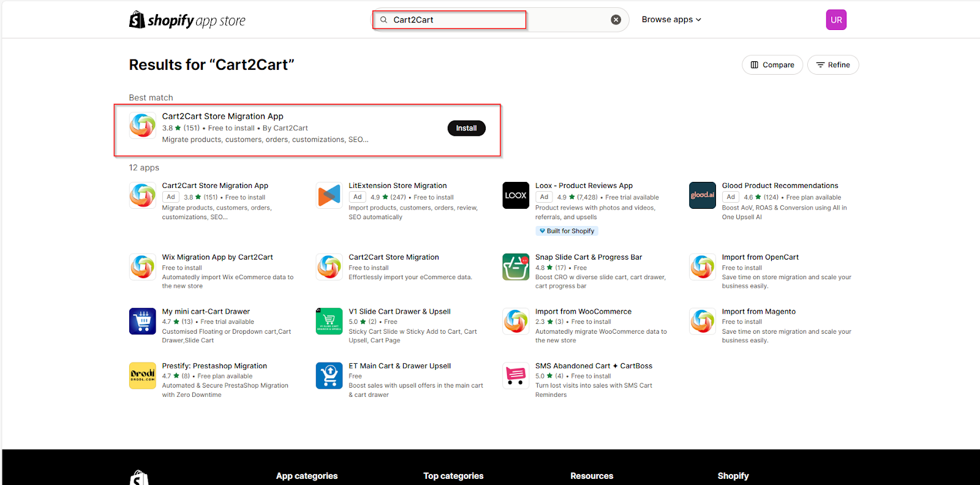The width and height of the screenshot is (980, 485).
Task: Open Glood Product Recommendations link
Action: (780, 186)
